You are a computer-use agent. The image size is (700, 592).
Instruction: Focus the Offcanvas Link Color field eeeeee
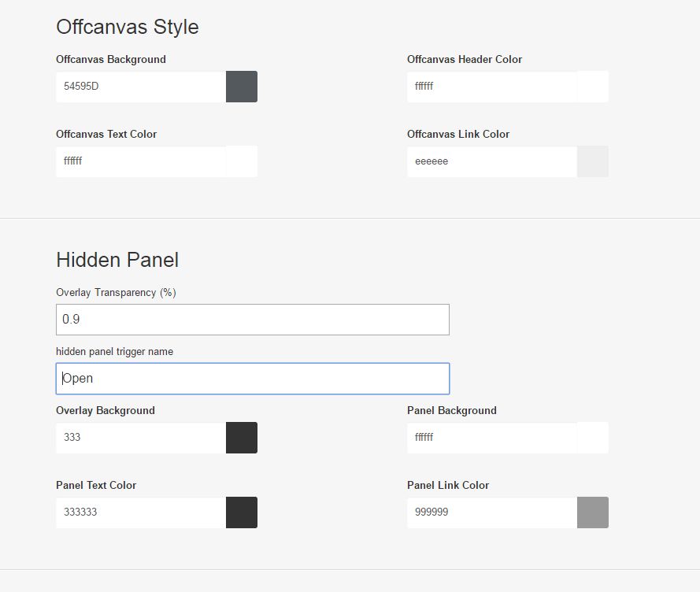point(492,161)
